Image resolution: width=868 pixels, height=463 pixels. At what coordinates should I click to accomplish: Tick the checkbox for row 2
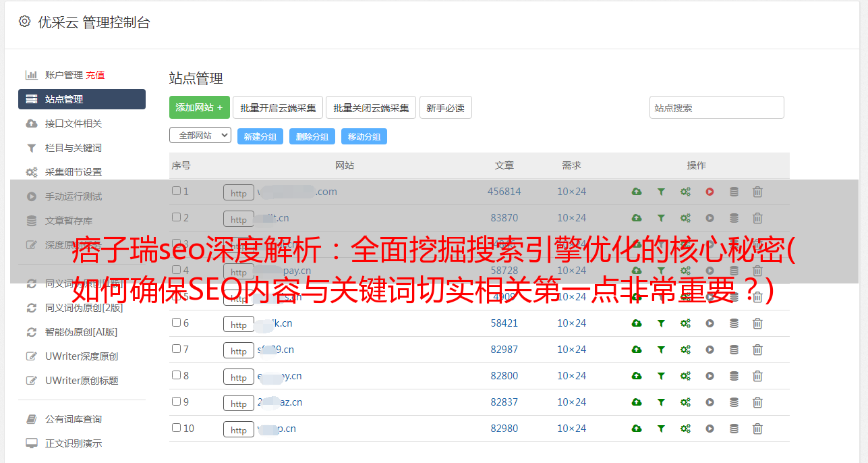click(x=176, y=217)
